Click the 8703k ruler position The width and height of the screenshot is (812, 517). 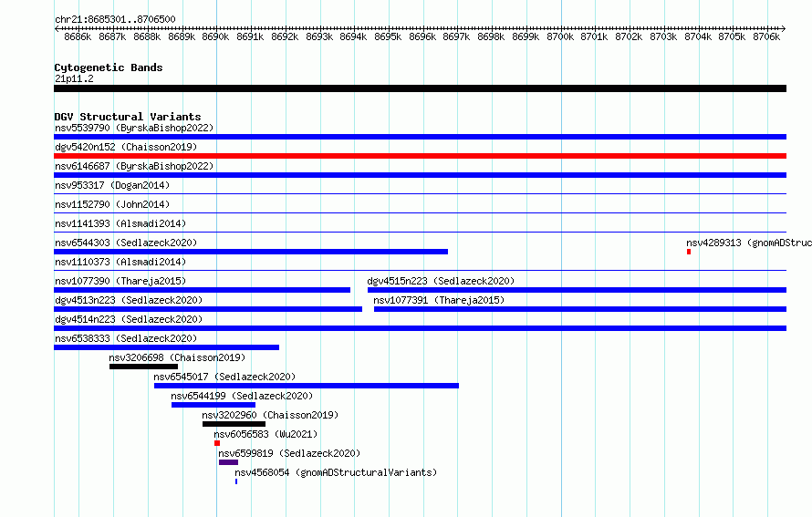(x=663, y=36)
